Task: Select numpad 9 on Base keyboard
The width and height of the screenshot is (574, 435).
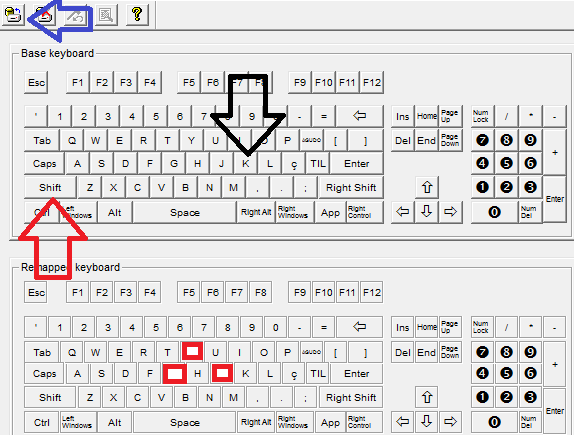Action: (530, 140)
